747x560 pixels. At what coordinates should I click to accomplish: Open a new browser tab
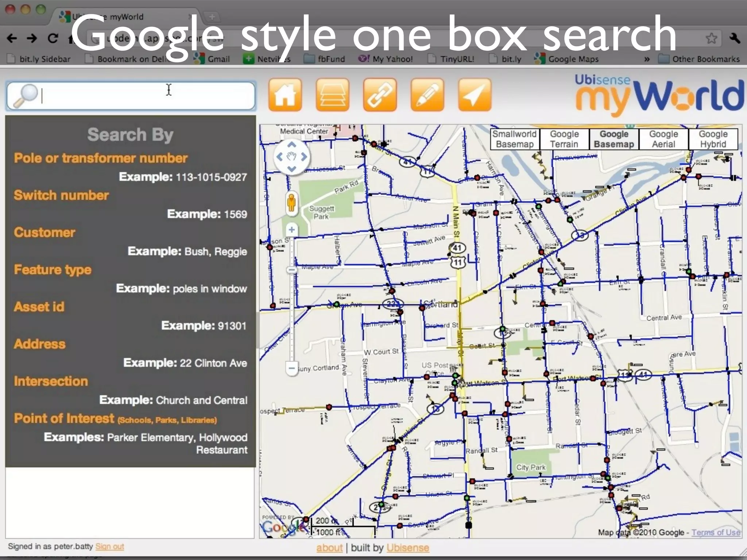pyautogui.click(x=212, y=16)
